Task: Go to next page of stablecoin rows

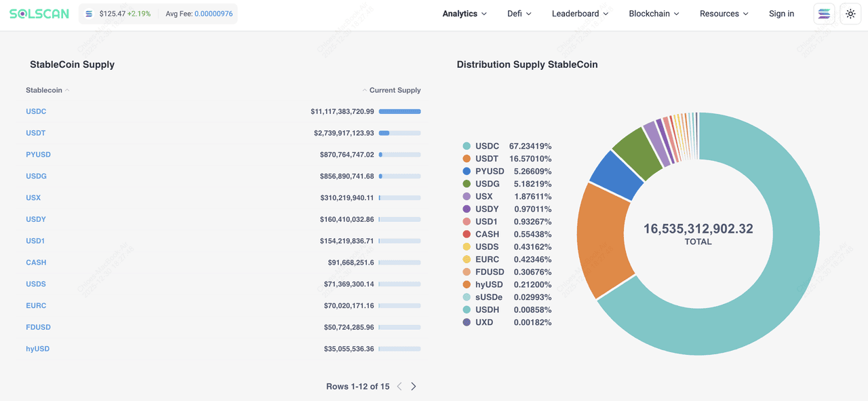Action: (x=414, y=386)
